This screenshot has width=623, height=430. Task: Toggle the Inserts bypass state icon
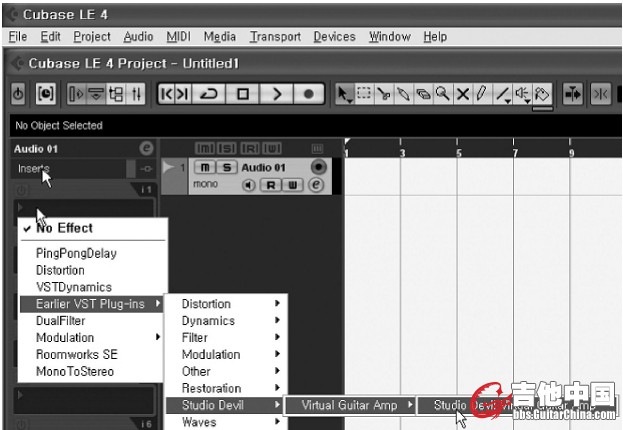point(146,169)
